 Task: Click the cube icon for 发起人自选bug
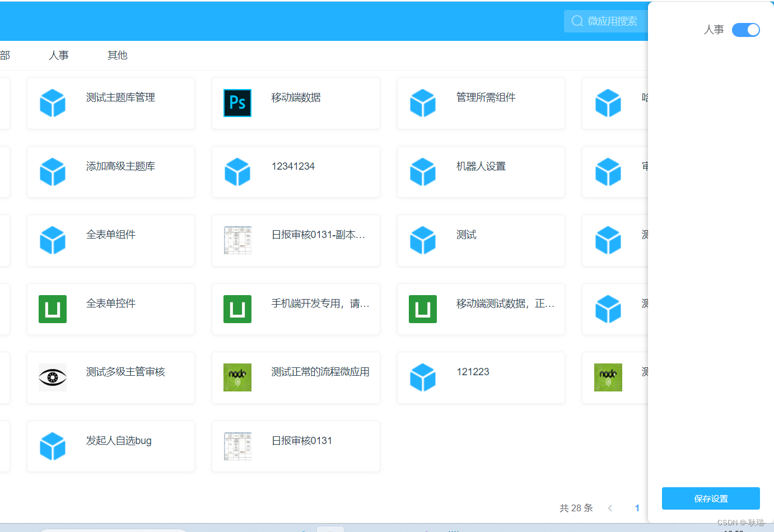coord(53,446)
